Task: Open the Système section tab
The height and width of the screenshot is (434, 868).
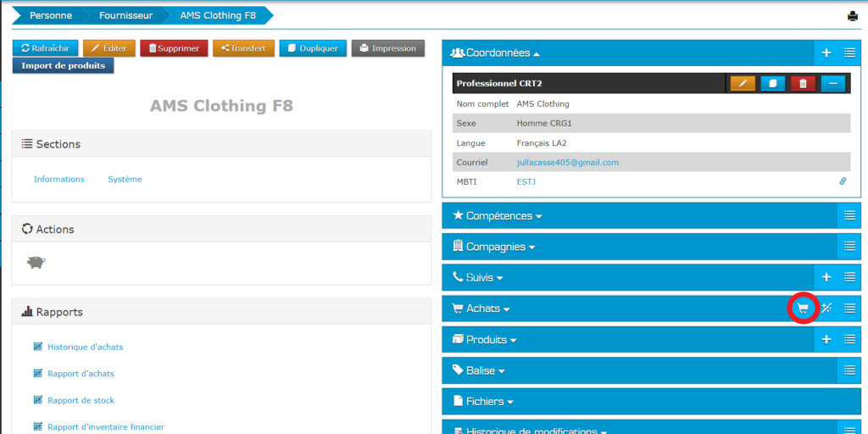Action: [125, 179]
